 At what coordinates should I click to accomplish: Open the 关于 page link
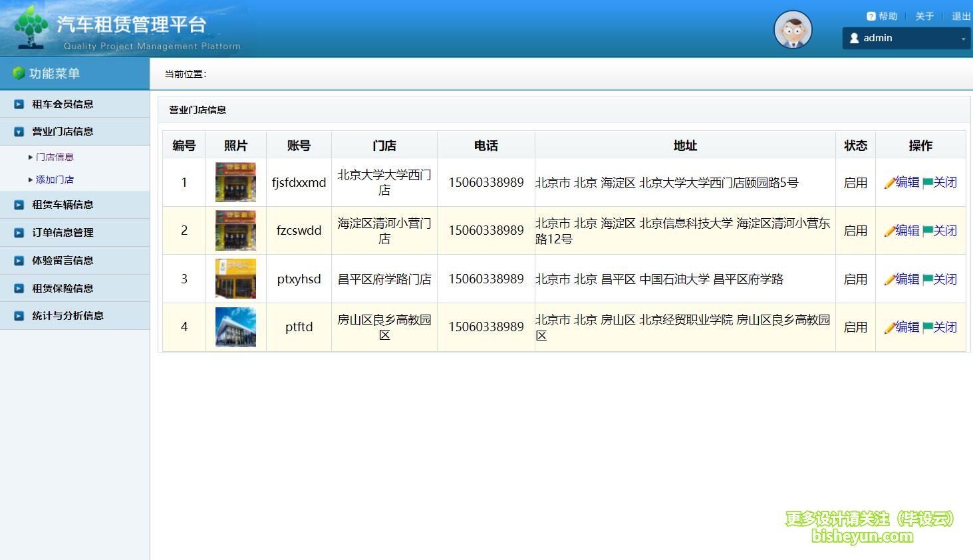(924, 16)
